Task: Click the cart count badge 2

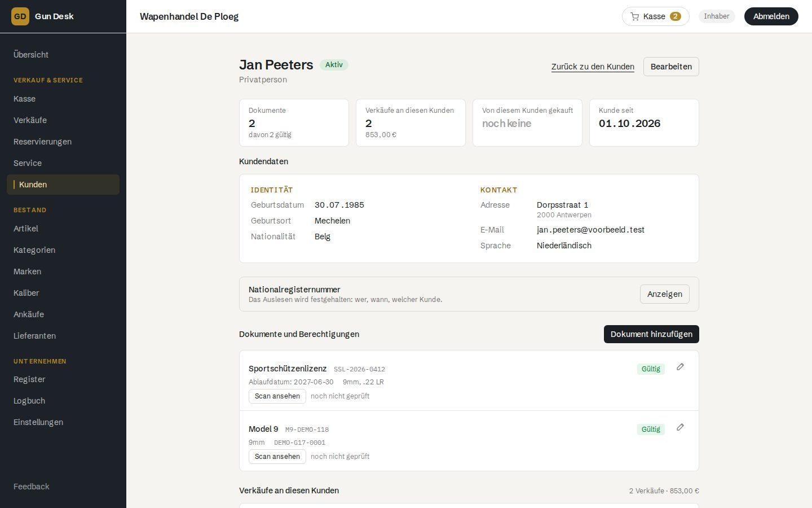Action: [x=675, y=16]
